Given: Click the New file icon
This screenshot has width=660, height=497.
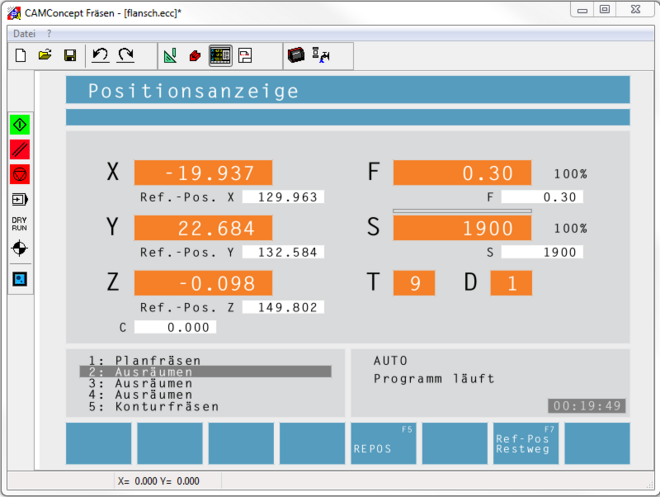Looking at the screenshot, I should point(20,55).
